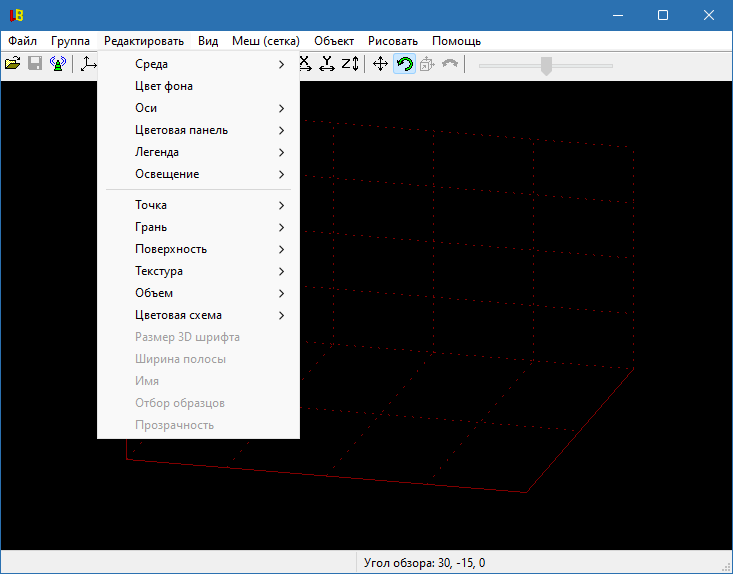Close the application window
Viewport: 733px width, 574px height.
pos(709,15)
